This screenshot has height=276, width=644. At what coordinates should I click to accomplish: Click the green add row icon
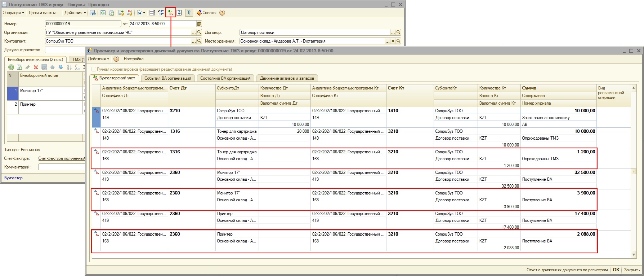[11, 67]
